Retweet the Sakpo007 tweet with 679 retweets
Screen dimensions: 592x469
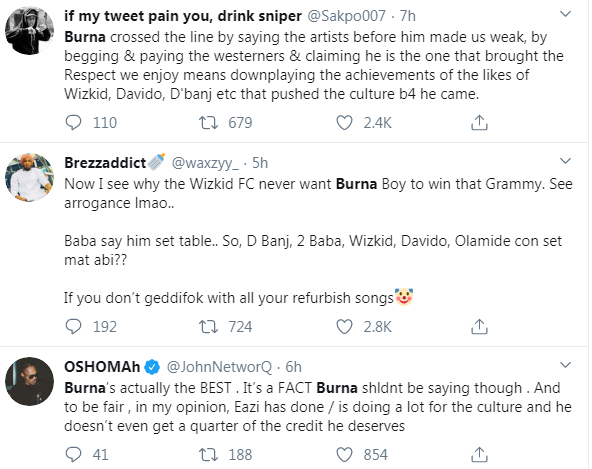[208, 123]
